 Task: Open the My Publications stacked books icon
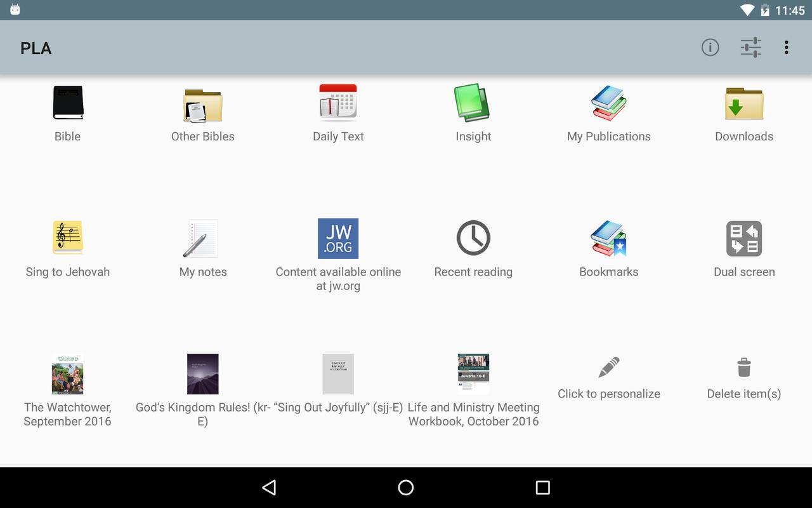tap(609, 103)
